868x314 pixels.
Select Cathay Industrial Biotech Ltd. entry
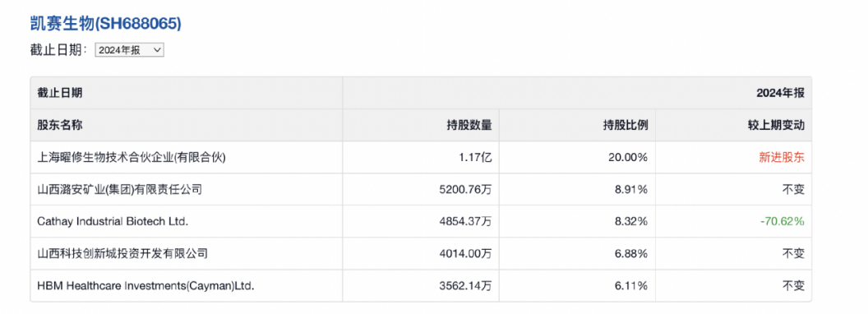(x=113, y=221)
